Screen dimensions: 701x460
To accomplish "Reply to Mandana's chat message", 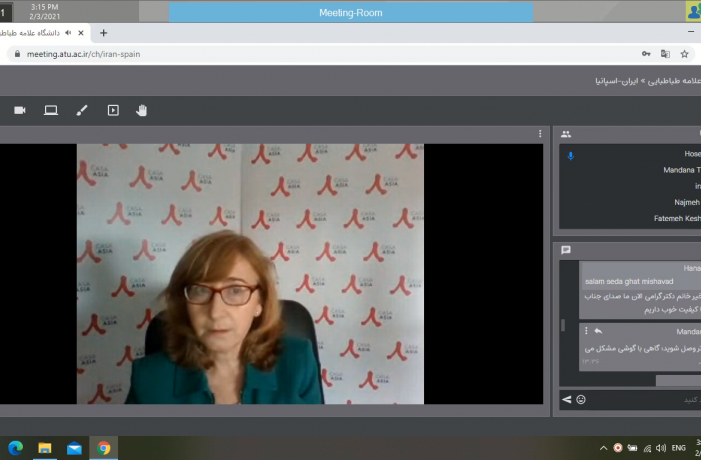I will (598, 331).
